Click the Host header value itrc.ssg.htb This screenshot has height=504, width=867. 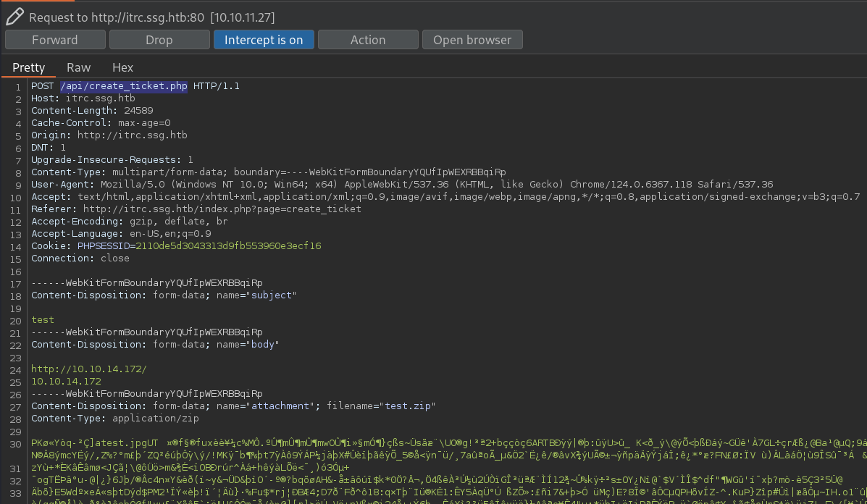(x=101, y=98)
